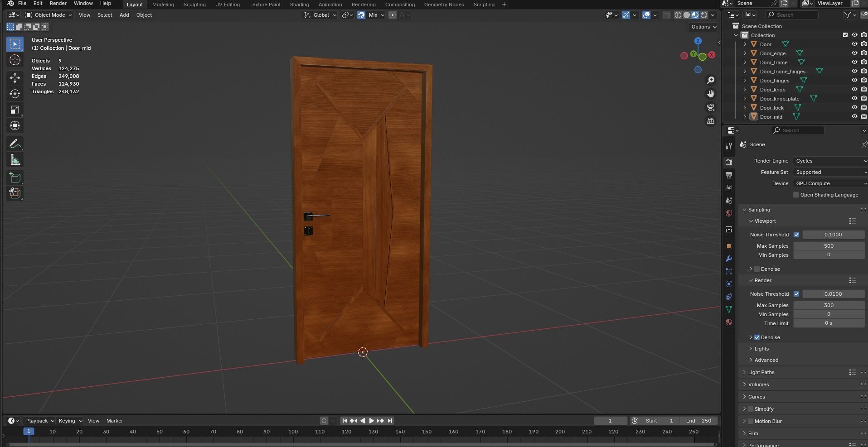
Task: Switch orthographic/perspective grid icon
Action: 711,121
